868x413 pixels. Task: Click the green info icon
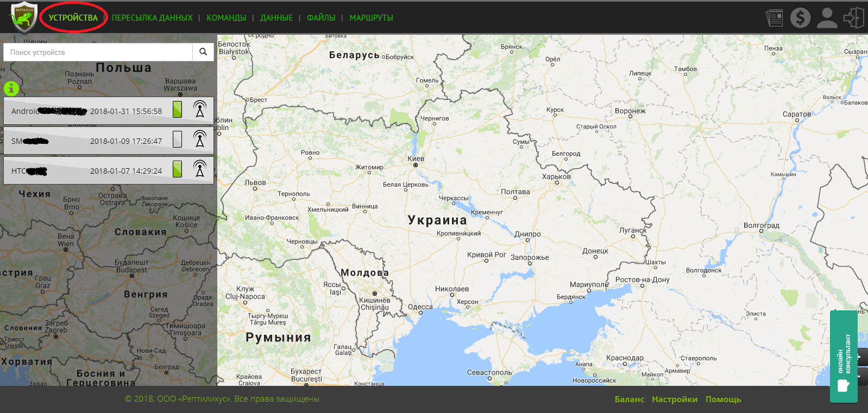point(11,88)
